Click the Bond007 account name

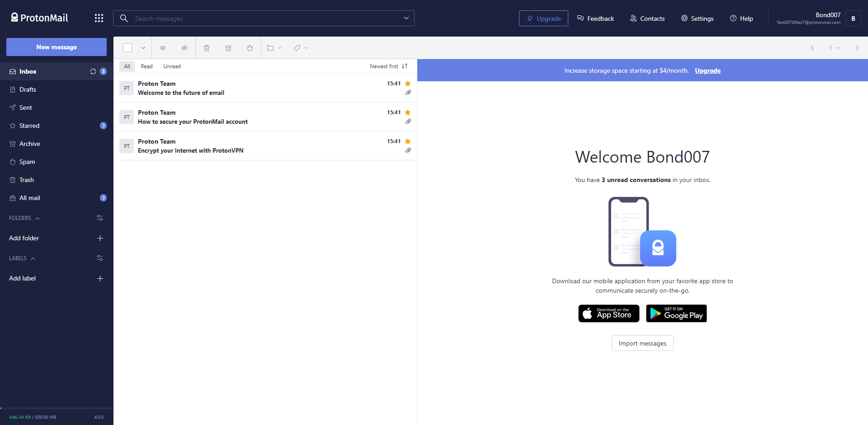[x=828, y=15]
